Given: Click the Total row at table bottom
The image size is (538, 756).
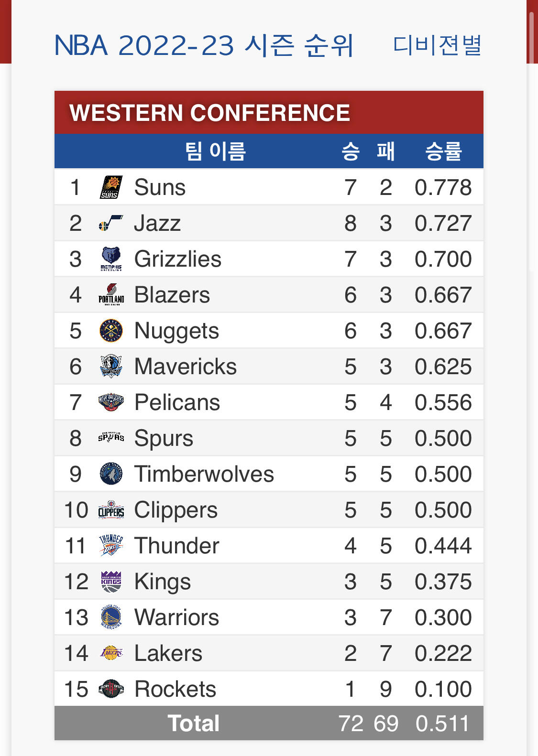Looking at the screenshot, I should click(x=269, y=723).
